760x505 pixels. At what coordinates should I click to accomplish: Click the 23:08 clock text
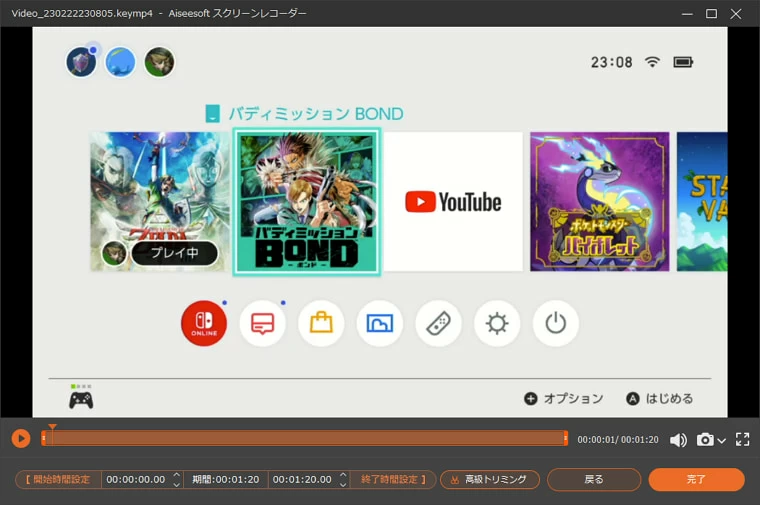click(611, 62)
